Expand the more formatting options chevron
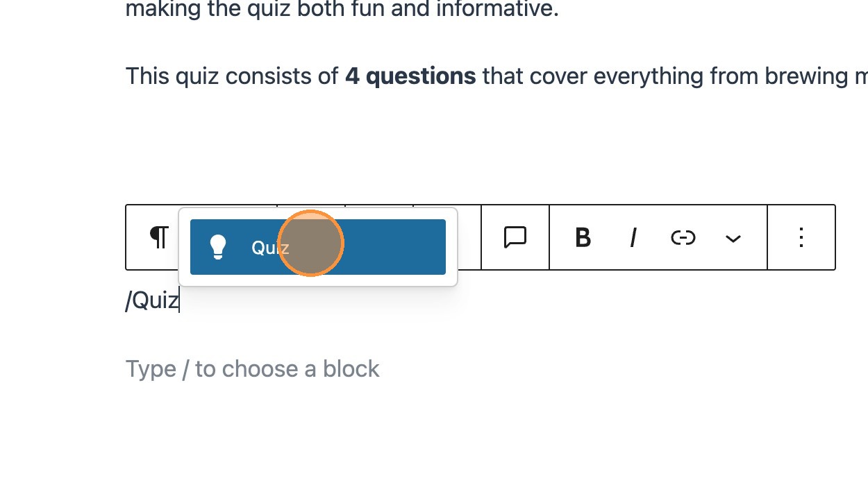 [x=733, y=239]
